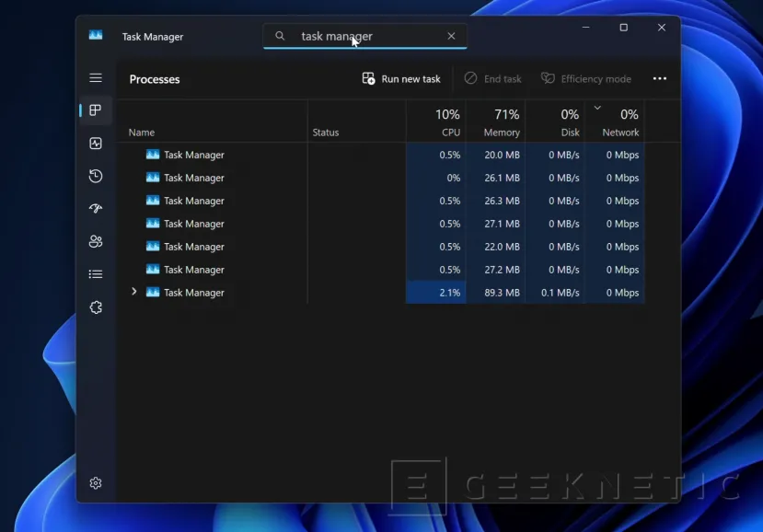The image size is (763, 532).
Task: Select the Processes icon in the sidebar
Action: 96,110
